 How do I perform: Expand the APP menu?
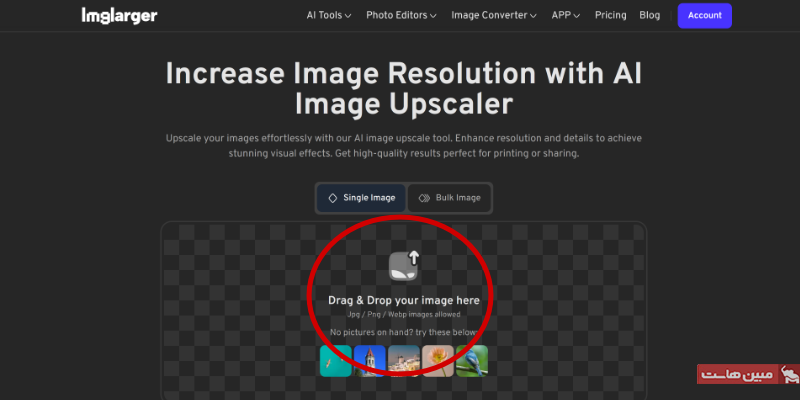(566, 15)
